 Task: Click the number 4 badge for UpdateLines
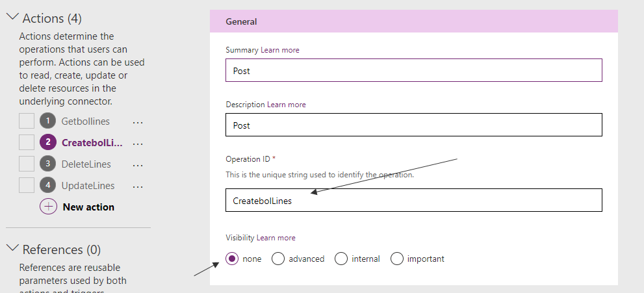(x=48, y=186)
